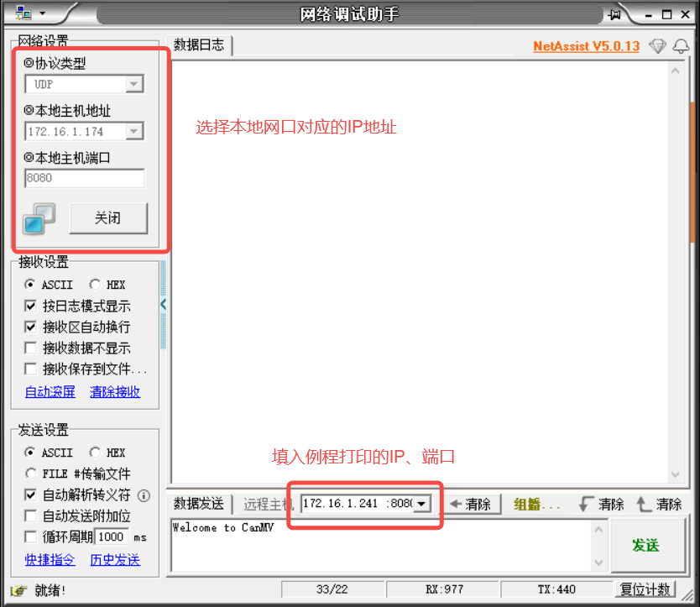The height and width of the screenshot is (607, 700).
Task: Disable the 按日志模式显示 checkbox
Action: pyautogui.click(x=31, y=306)
